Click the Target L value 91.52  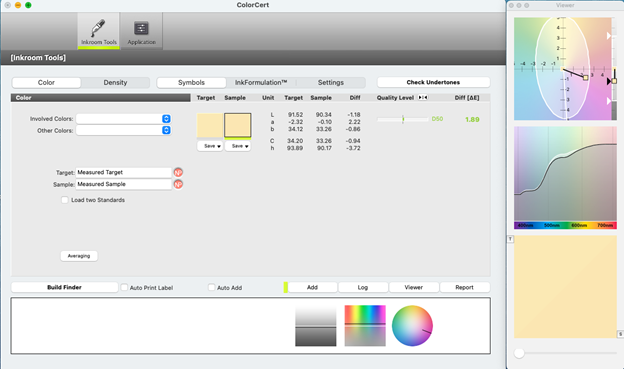(295, 115)
